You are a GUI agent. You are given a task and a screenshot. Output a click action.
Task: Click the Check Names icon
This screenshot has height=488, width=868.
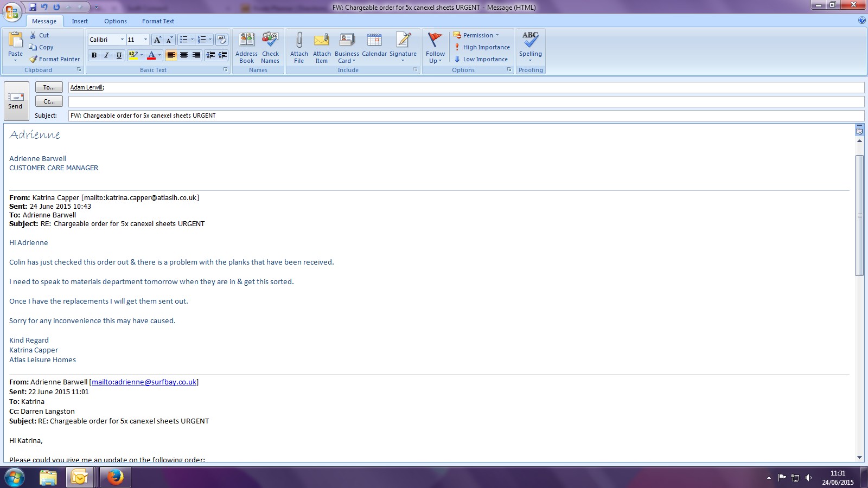click(270, 41)
